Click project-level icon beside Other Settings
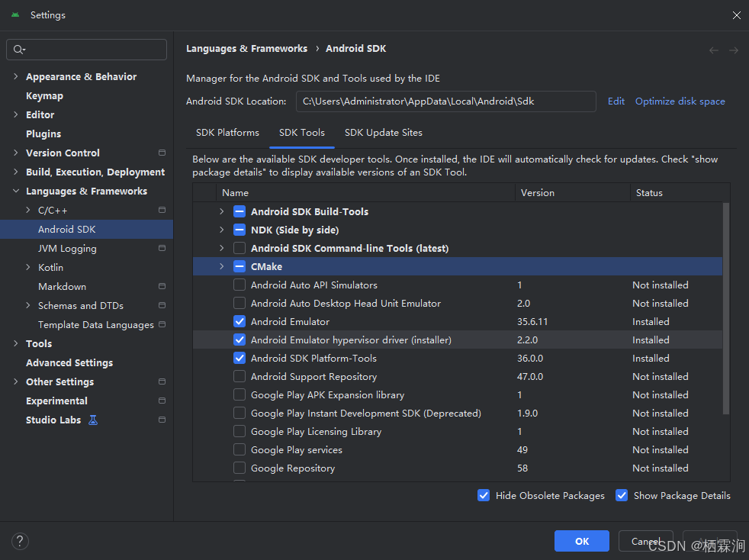 (x=162, y=381)
